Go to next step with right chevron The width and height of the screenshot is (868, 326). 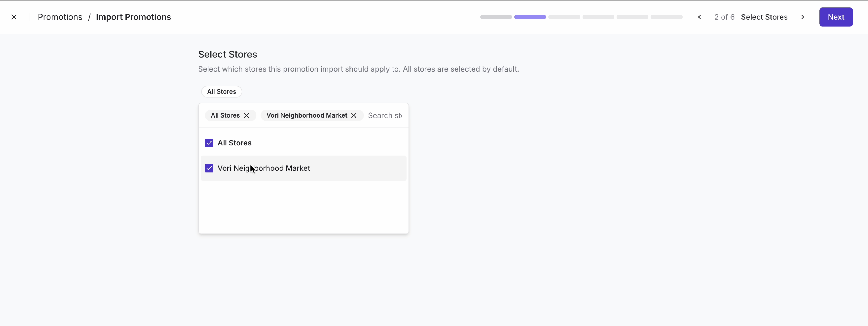pos(802,17)
